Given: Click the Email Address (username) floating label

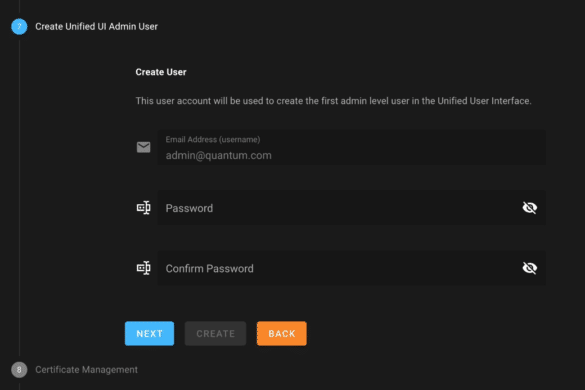Looking at the screenshot, I should [x=213, y=140].
